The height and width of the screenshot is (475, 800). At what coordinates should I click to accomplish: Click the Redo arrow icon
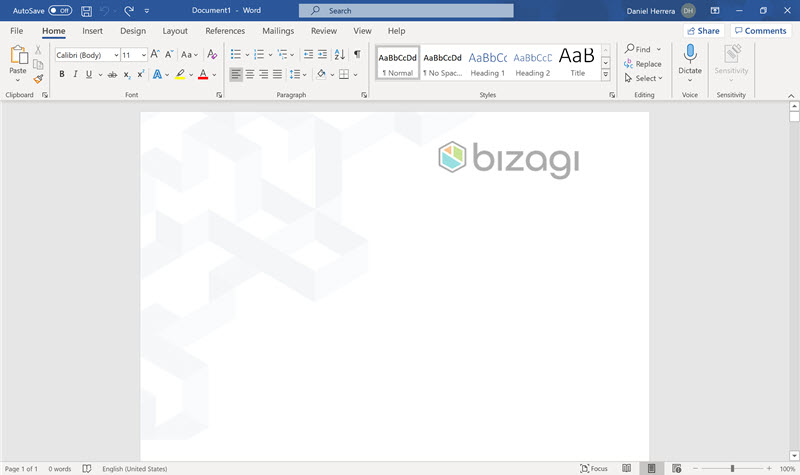pyautogui.click(x=129, y=11)
